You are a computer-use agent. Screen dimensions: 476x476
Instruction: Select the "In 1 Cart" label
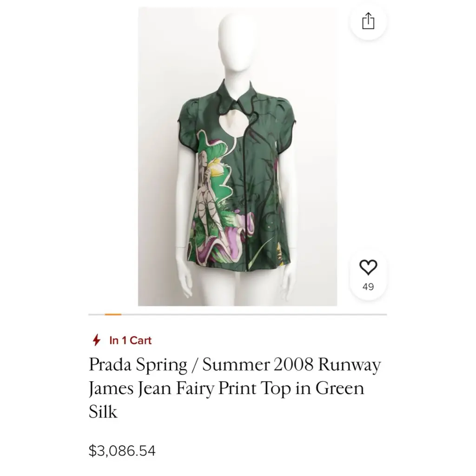pyautogui.click(x=130, y=340)
